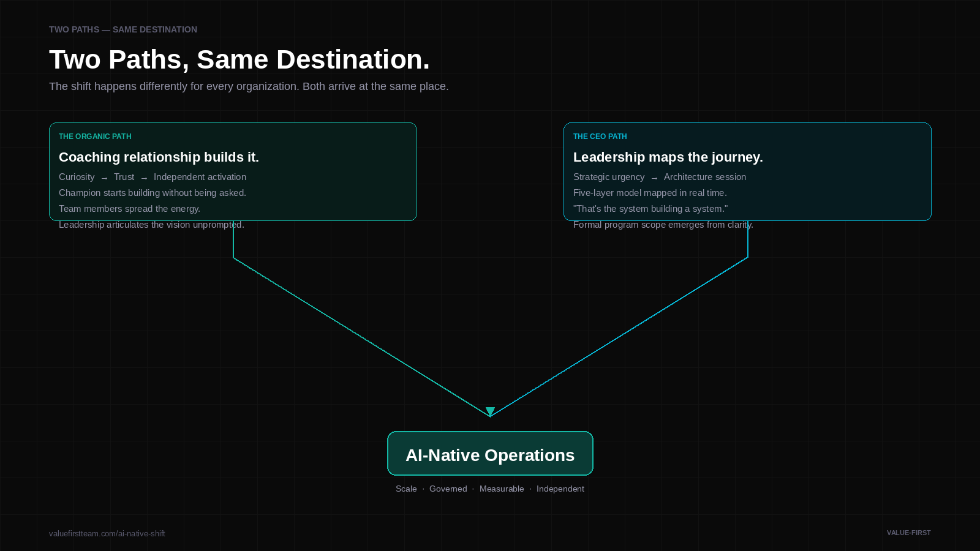Click the word "Independent" below the destination box
This screenshot has height=551, width=980.
click(x=560, y=489)
